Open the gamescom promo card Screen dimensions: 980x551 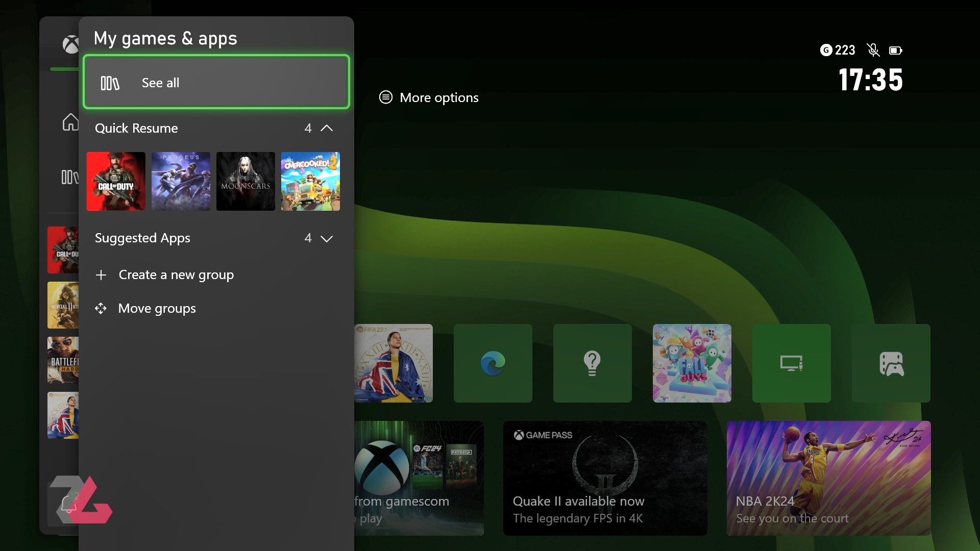419,478
